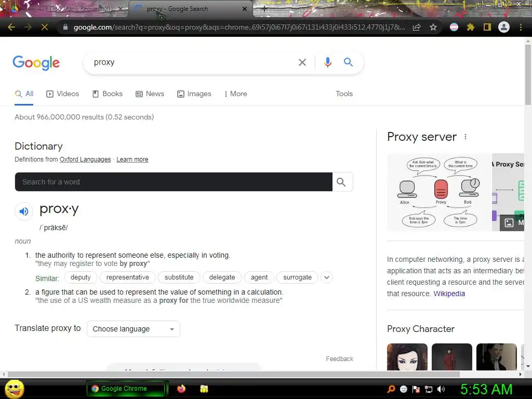
Task: Open Proxy server panel more options dots
Action: [465, 137]
